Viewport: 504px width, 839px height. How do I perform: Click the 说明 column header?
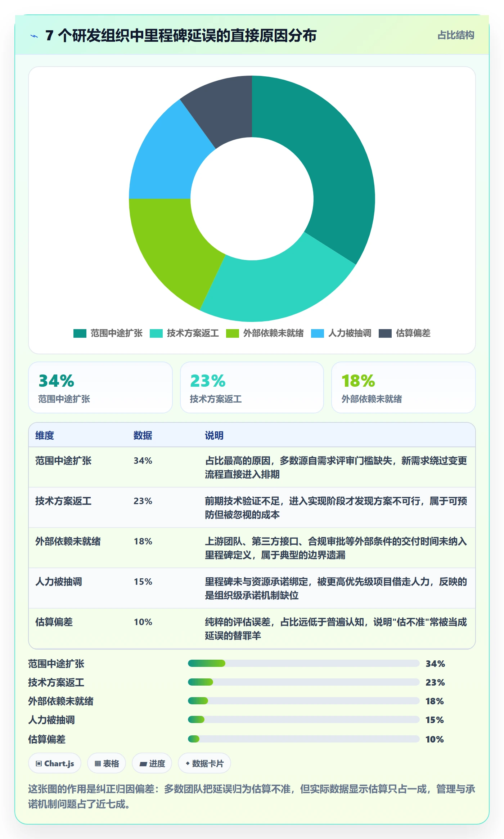click(214, 435)
